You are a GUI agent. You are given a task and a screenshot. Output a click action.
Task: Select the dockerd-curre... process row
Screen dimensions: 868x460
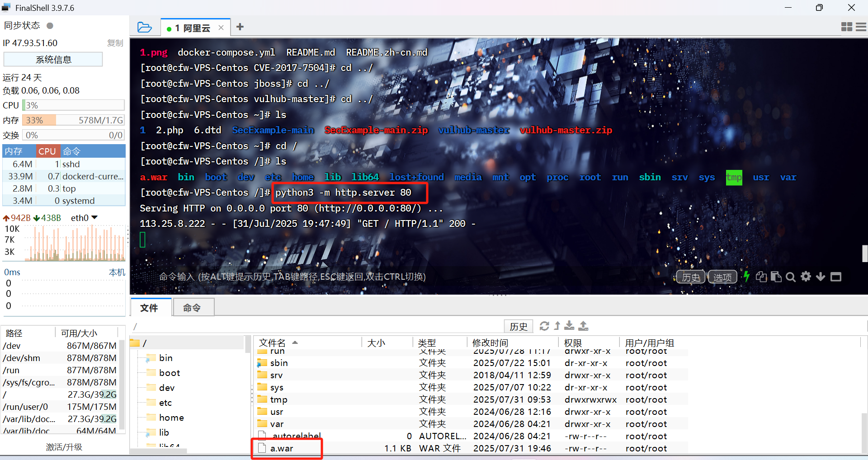(x=64, y=176)
